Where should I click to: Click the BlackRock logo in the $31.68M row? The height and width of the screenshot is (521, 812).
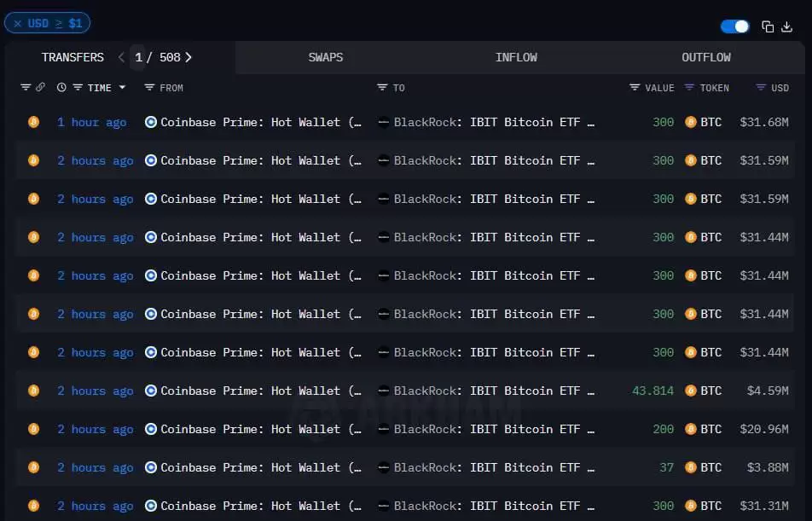tap(384, 122)
